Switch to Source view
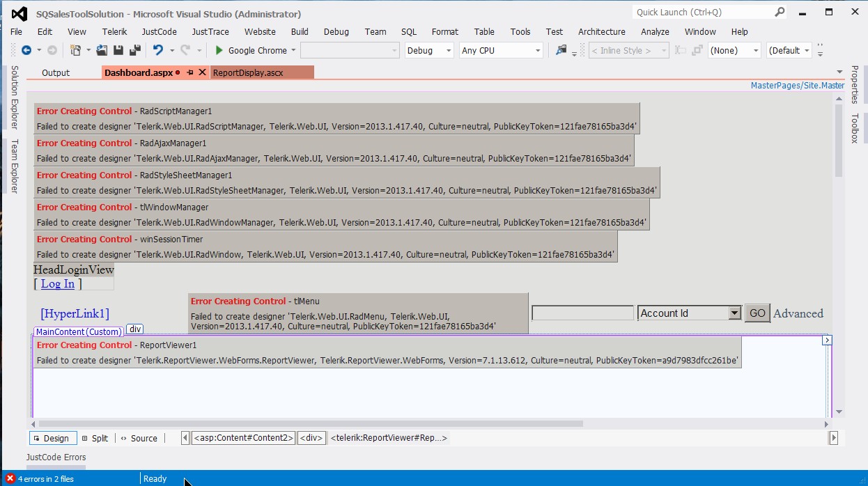Screen dimensions: 868x486 139,438
